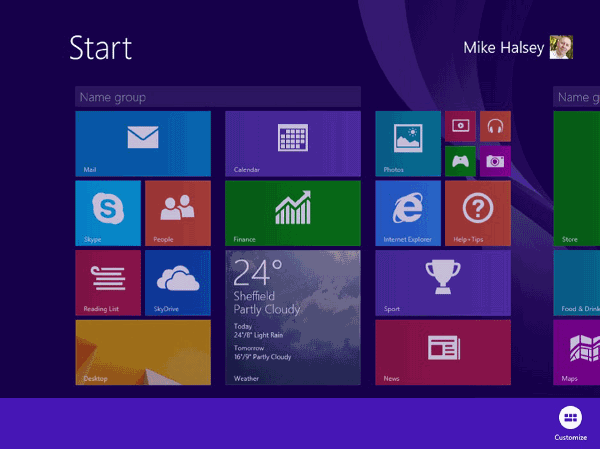This screenshot has height=449, width=600.
Task: Open the Desktop tile
Action: click(x=143, y=352)
